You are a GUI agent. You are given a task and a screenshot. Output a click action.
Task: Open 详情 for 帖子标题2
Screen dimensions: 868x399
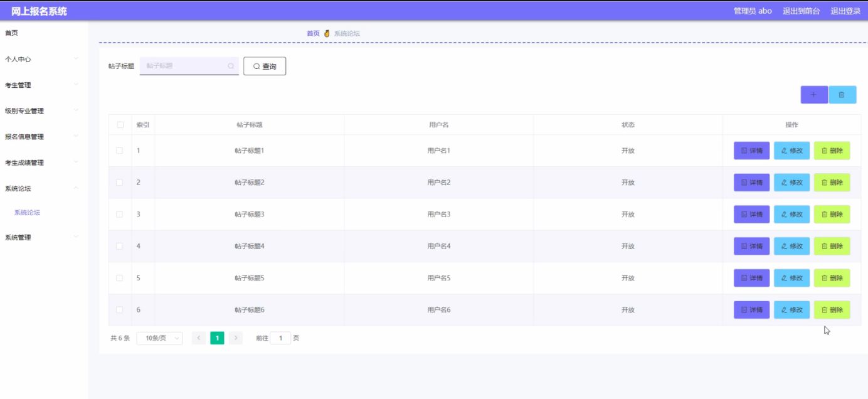click(x=751, y=183)
